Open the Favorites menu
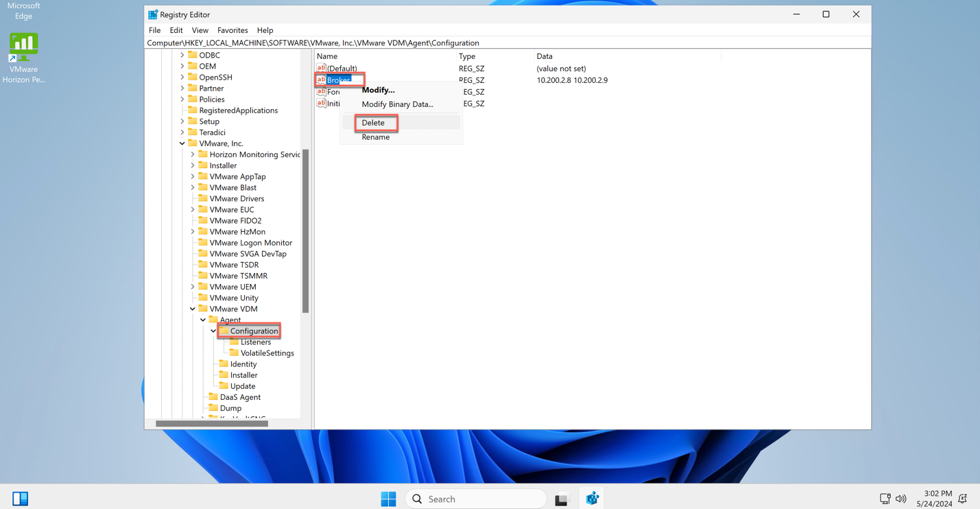This screenshot has width=980, height=509. point(232,30)
